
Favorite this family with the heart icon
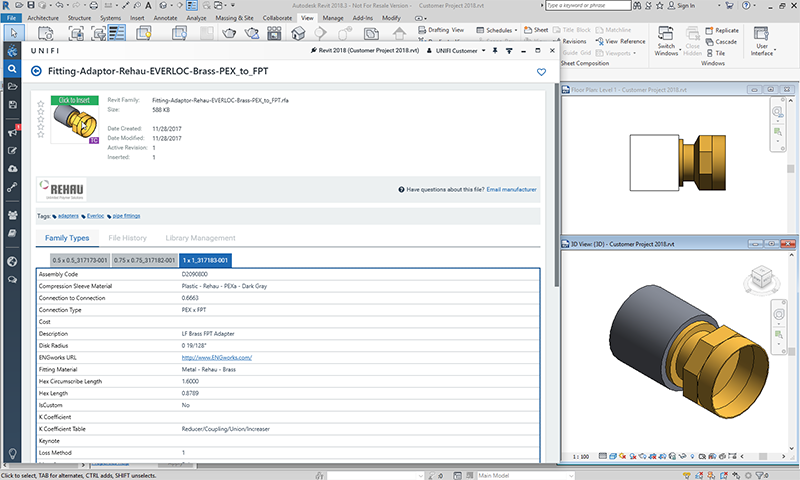pos(541,72)
